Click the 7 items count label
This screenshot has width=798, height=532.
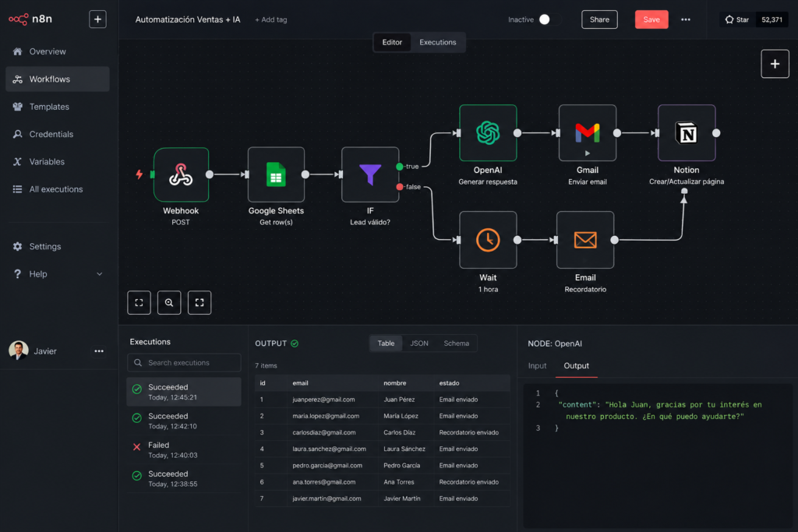click(267, 365)
